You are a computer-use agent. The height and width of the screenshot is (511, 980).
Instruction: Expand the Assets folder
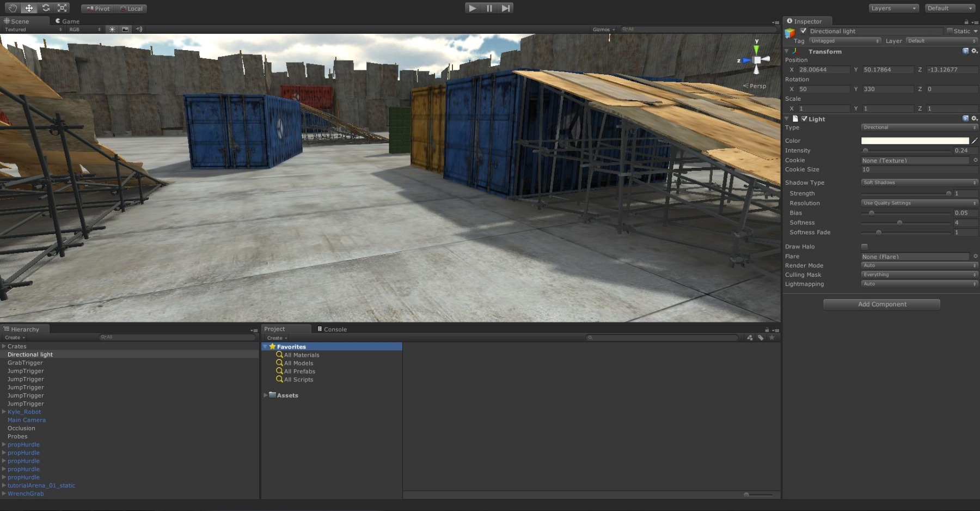tap(266, 395)
